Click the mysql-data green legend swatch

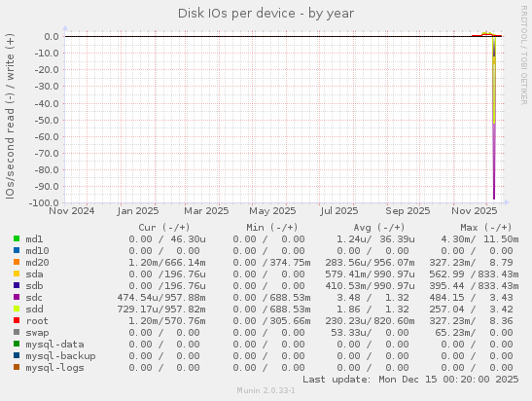pyautogui.click(x=17, y=344)
